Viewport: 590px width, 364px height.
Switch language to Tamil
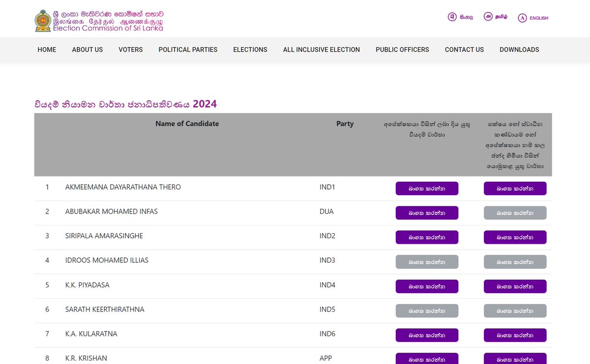coord(495,17)
